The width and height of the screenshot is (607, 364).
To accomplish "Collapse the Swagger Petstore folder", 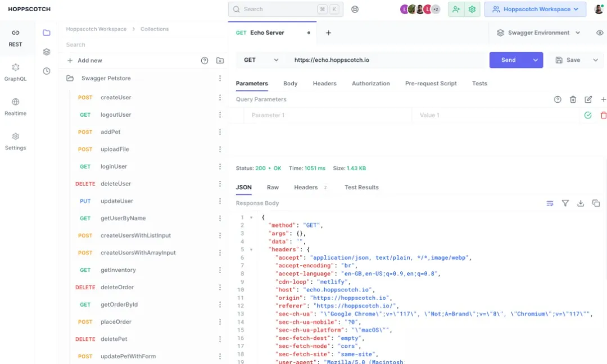I will pyautogui.click(x=70, y=78).
